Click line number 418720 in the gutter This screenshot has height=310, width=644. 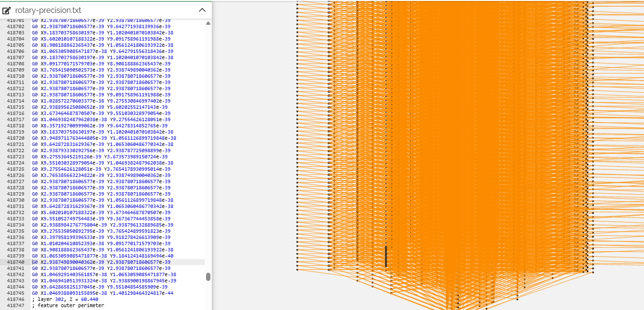point(15,138)
